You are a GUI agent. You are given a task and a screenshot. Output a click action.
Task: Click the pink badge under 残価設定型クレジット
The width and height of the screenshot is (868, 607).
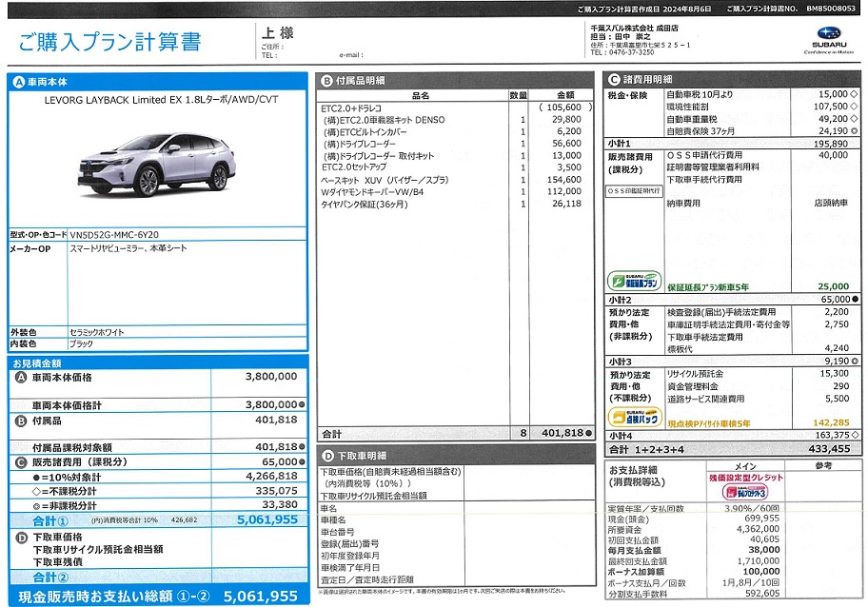745,492
